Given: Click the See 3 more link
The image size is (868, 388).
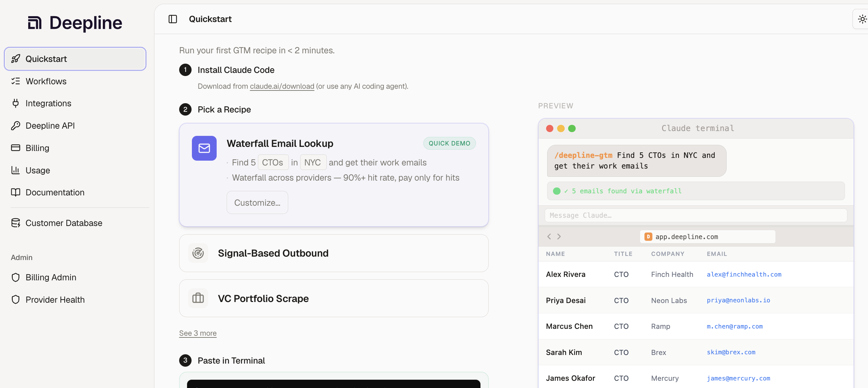Looking at the screenshot, I should pos(198,333).
